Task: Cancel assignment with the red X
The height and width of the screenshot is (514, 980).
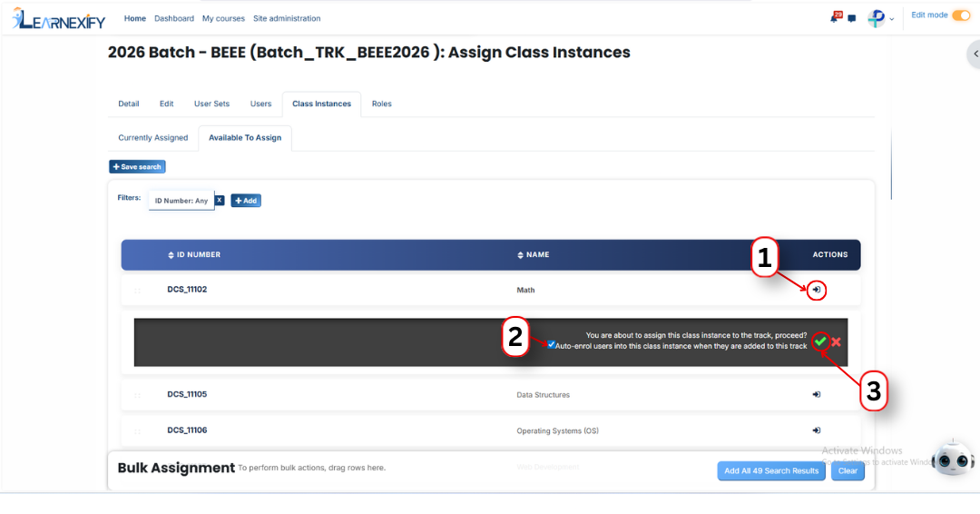Action: pos(837,342)
